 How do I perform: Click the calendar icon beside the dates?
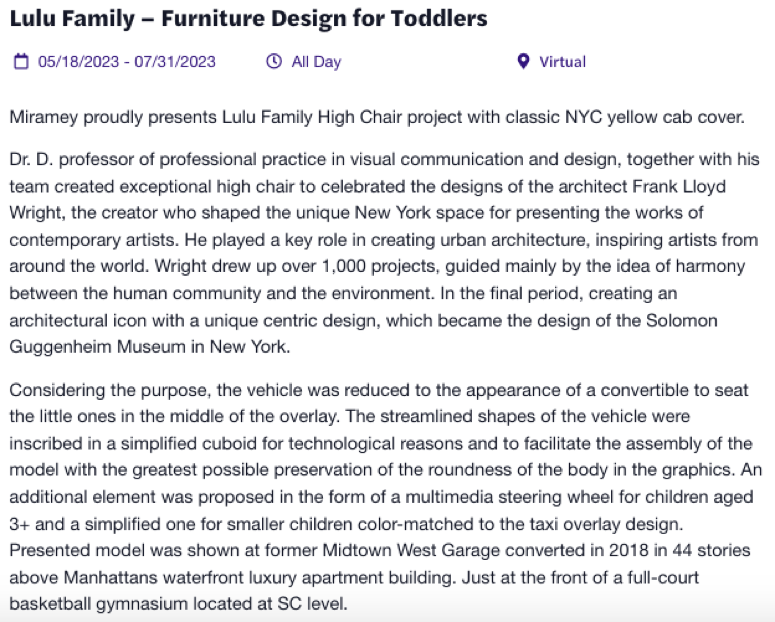coord(20,62)
